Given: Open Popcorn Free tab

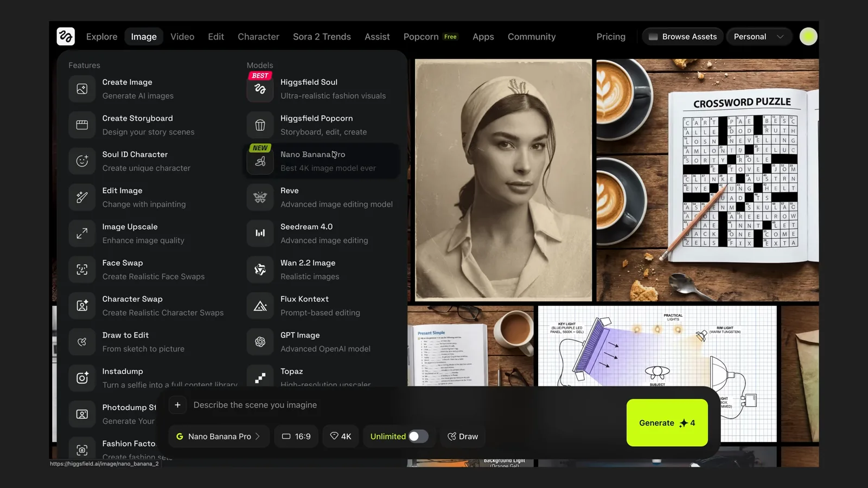Looking at the screenshot, I should coord(431,36).
